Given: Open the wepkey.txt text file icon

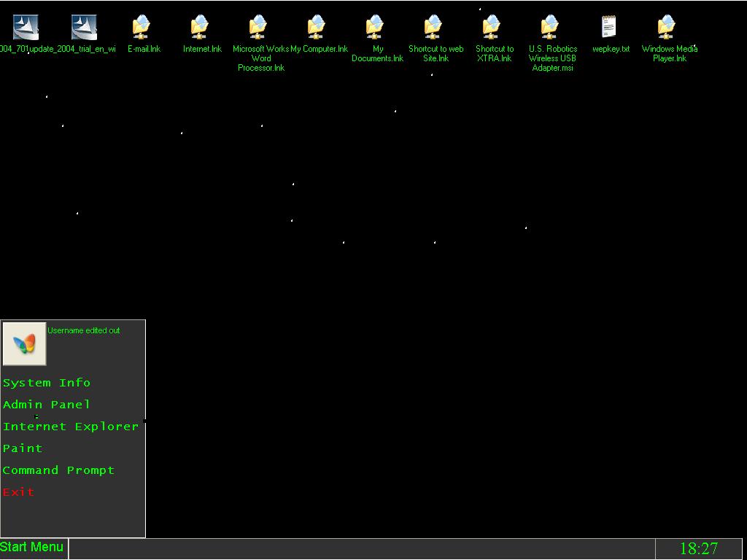Looking at the screenshot, I should click(609, 28).
